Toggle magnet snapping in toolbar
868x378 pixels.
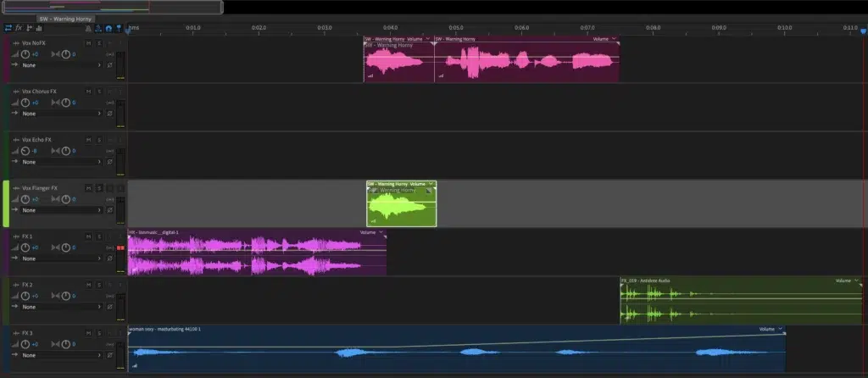click(109, 28)
